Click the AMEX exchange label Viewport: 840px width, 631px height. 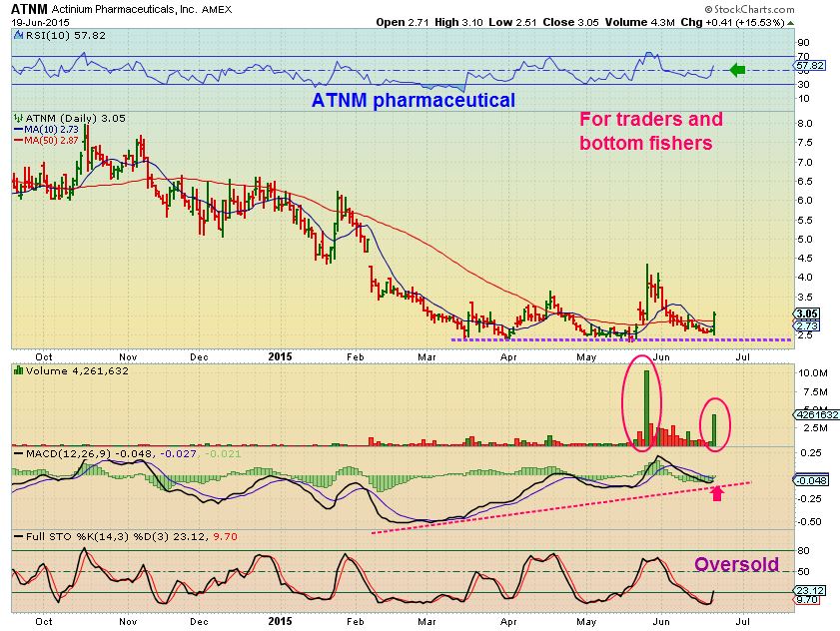[217, 10]
